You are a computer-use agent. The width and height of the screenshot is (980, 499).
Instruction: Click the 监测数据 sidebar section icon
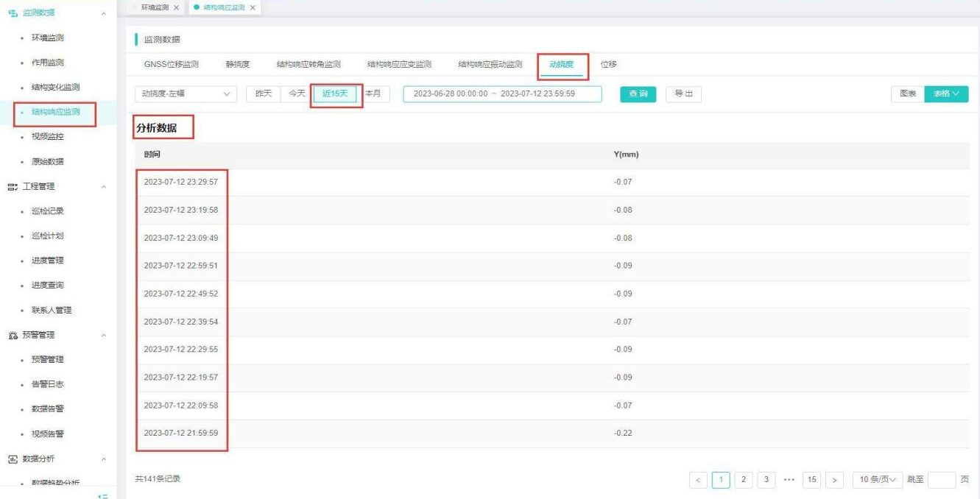coord(13,13)
